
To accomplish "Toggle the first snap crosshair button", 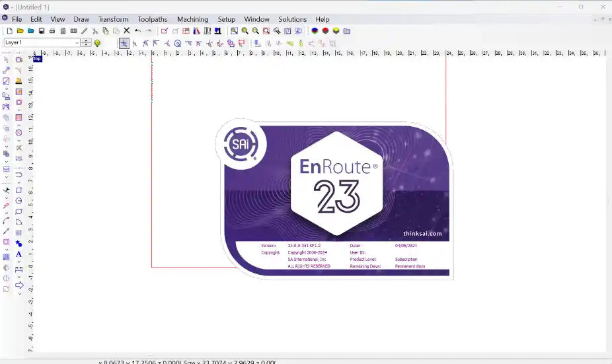I will click(124, 43).
